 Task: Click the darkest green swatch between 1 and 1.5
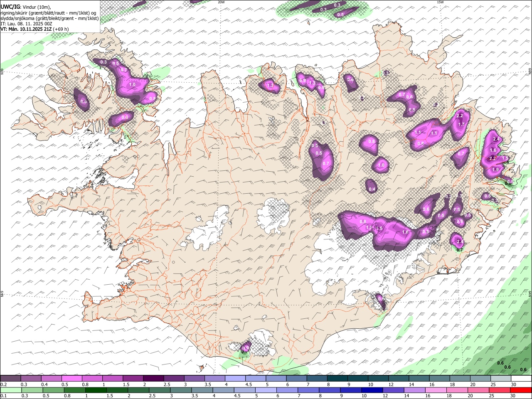[x=96, y=390]
